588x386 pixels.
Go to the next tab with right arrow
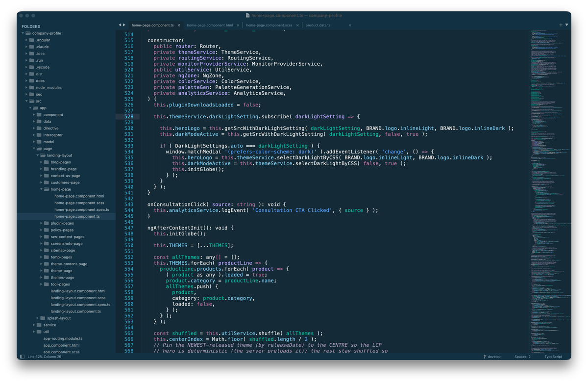(124, 25)
